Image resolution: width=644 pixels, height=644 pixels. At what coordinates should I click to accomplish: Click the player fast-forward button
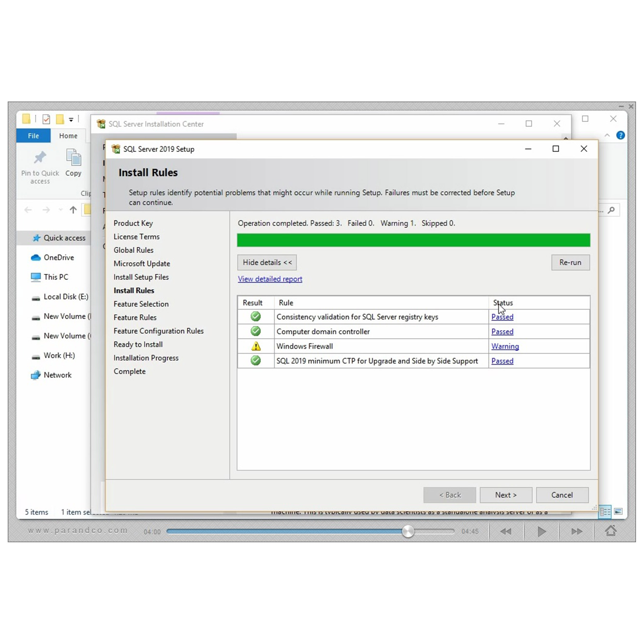tap(577, 532)
